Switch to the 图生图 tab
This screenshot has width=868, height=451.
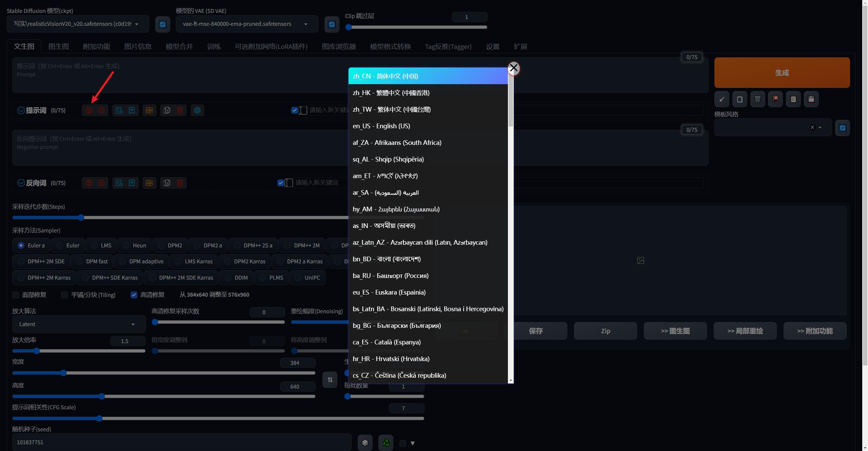click(x=59, y=46)
